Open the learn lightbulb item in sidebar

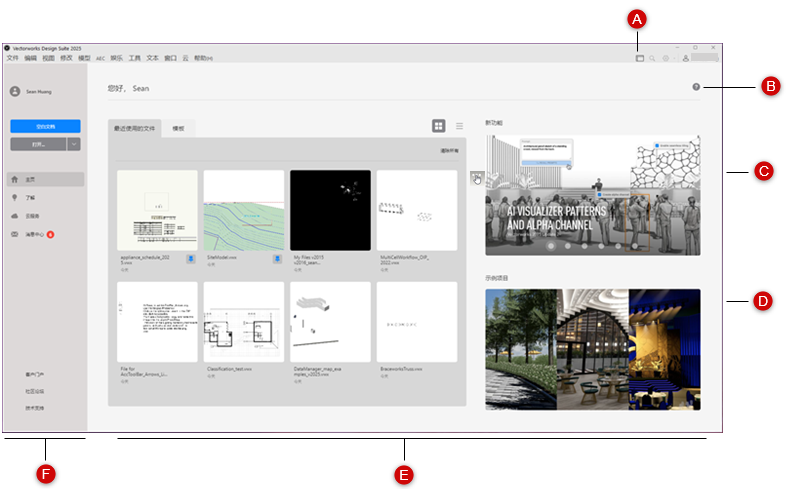(15, 198)
